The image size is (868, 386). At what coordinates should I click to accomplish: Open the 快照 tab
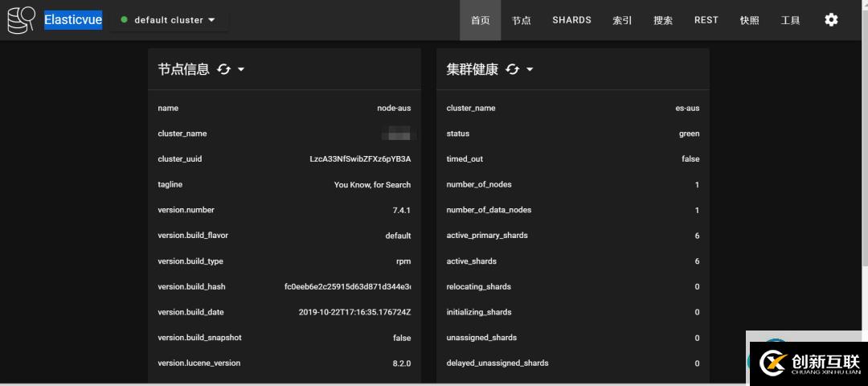coord(750,20)
